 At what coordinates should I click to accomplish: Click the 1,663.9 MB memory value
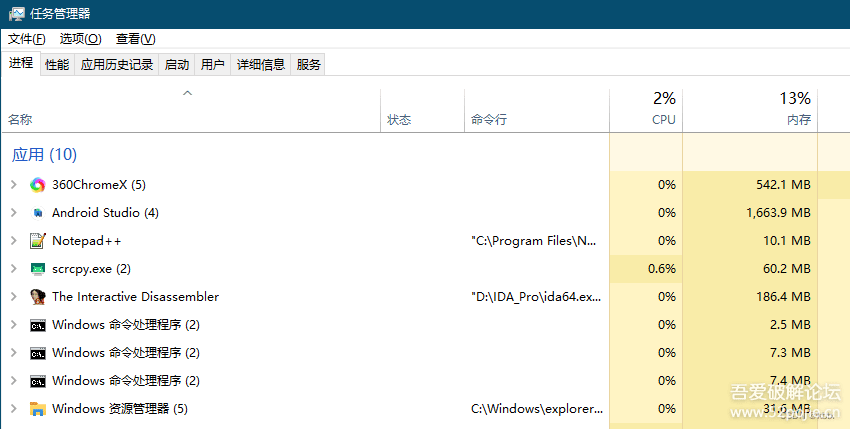[778, 213]
